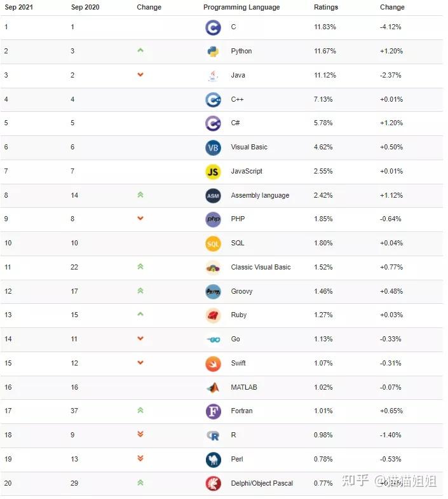Open the Delphi/Object Pascal language name

click(262, 484)
